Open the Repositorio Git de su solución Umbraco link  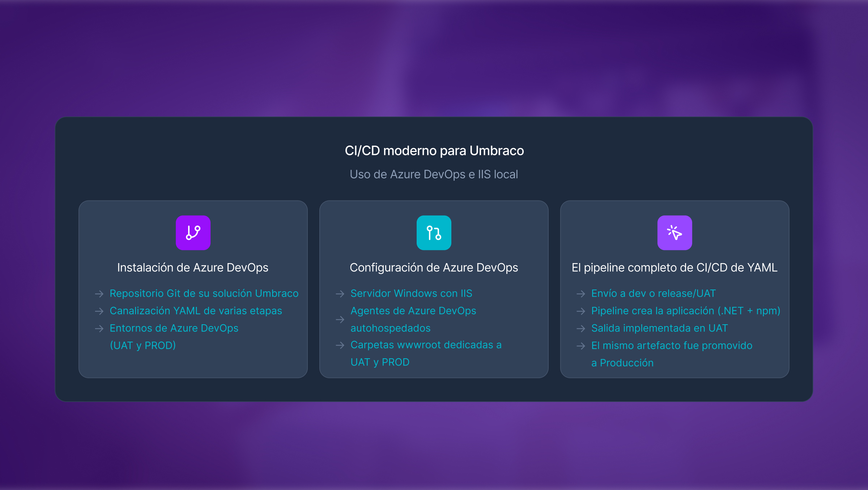(204, 293)
